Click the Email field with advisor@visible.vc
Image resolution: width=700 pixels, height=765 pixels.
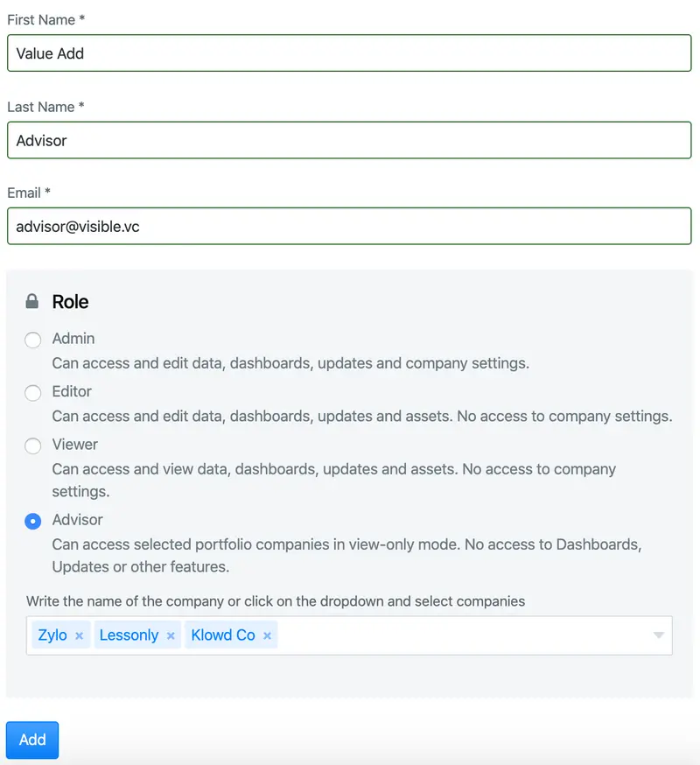coord(349,226)
